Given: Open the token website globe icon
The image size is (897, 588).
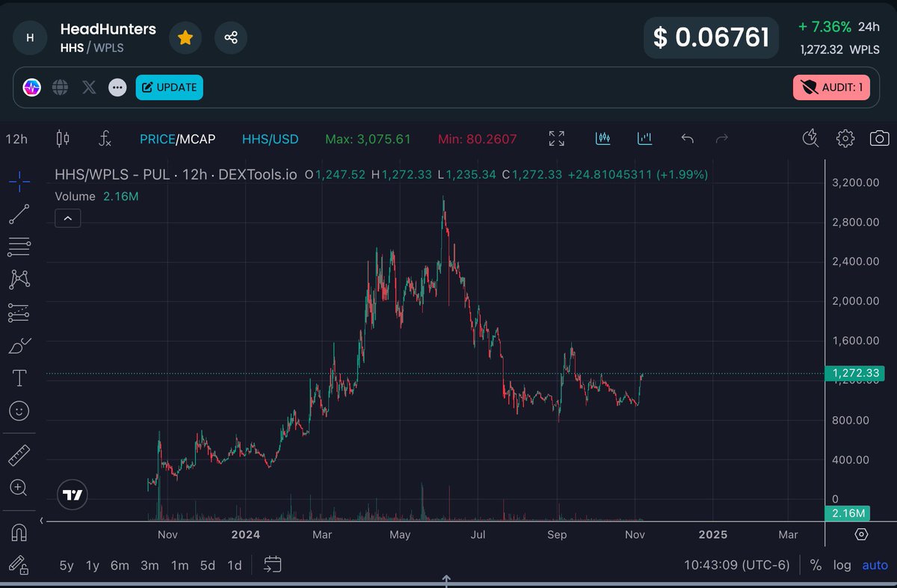Looking at the screenshot, I should pyautogui.click(x=61, y=87).
